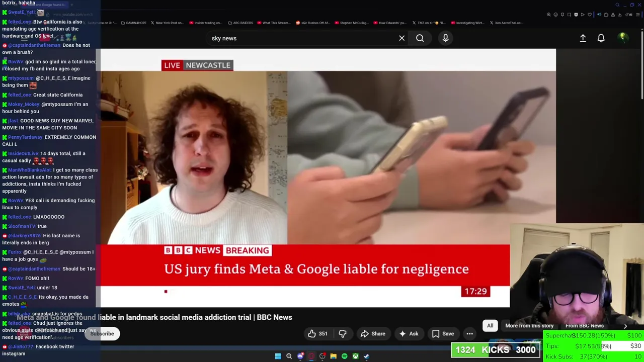Click the browser window search icon
Image resolution: width=644 pixels, height=362 pixels.
617,5
